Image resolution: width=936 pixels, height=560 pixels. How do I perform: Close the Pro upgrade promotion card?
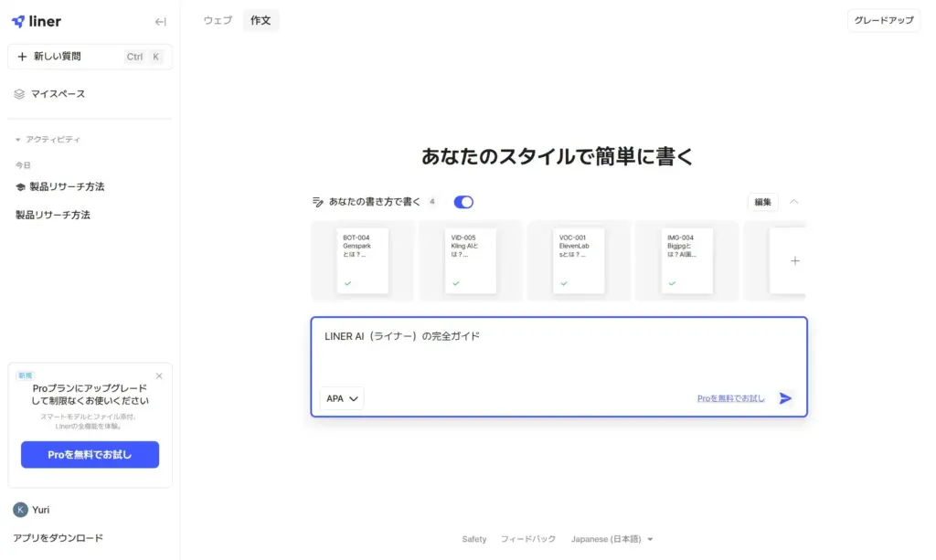coord(159,375)
